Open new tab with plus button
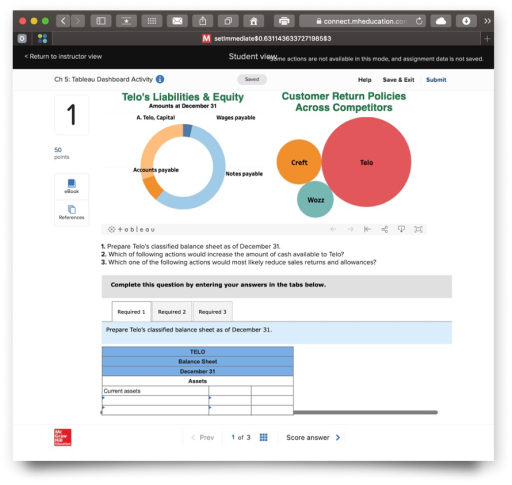The height and width of the screenshot is (485, 512). point(487,39)
